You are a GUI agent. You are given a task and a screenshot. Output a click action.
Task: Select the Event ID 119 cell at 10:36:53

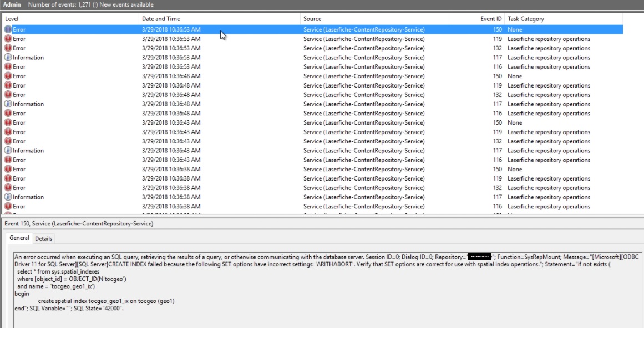[498, 39]
